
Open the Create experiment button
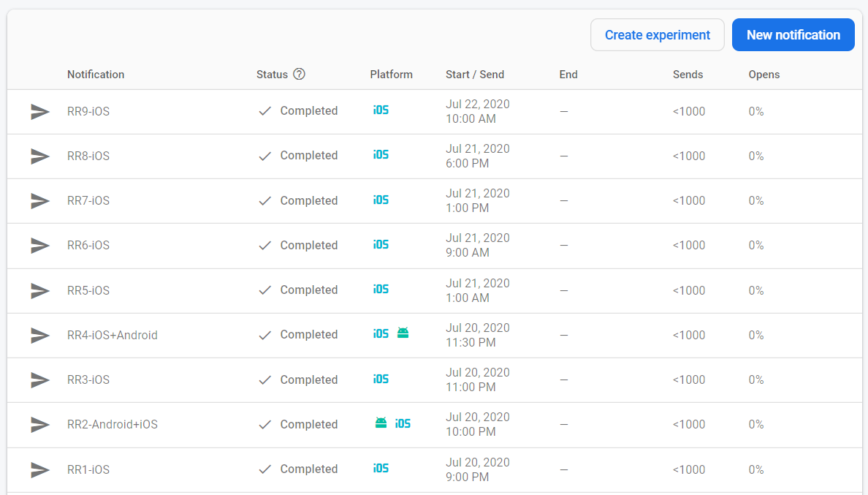pos(657,35)
